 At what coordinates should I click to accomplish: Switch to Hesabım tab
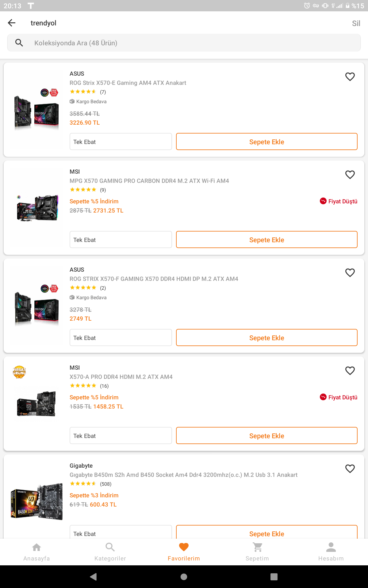coord(331,552)
